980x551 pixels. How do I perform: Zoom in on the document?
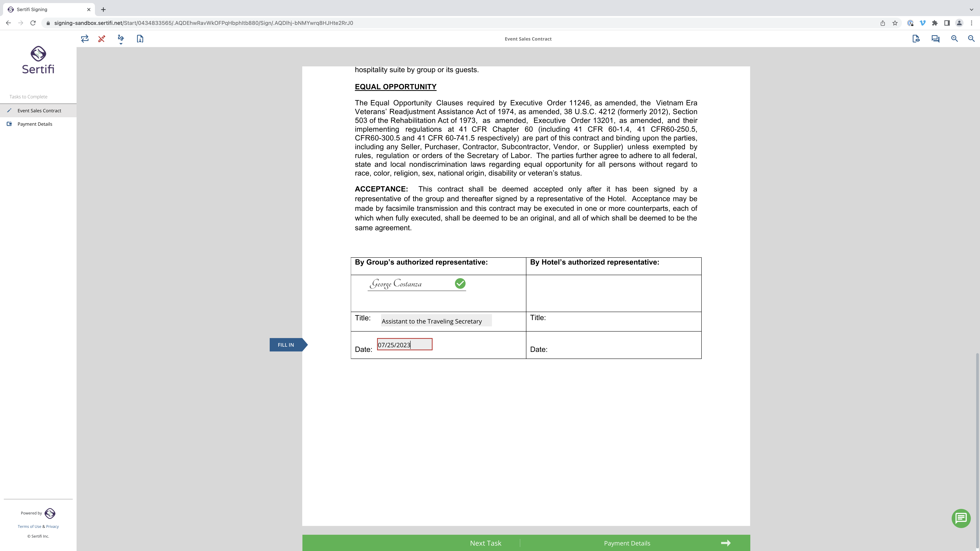(955, 39)
